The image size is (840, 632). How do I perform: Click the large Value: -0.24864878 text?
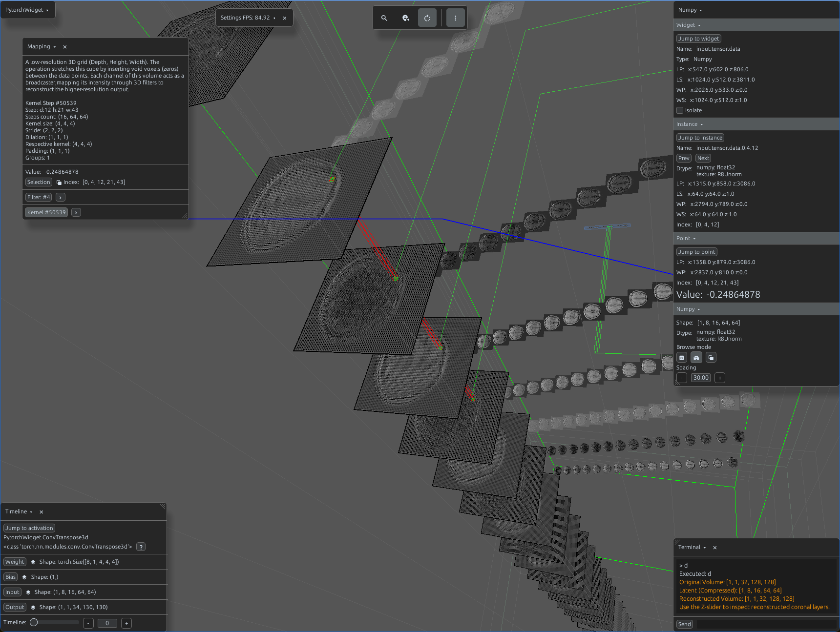click(718, 295)
